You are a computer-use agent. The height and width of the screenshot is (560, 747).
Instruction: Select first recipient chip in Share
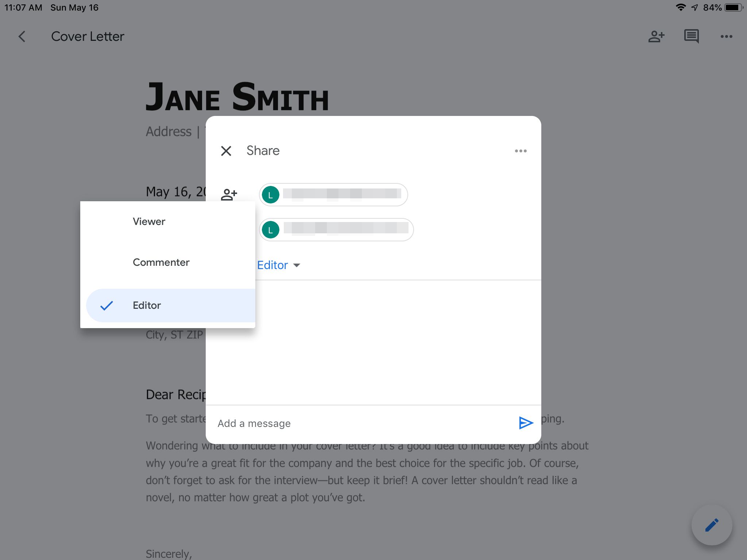pyautogui.click(x=333, y=195)
